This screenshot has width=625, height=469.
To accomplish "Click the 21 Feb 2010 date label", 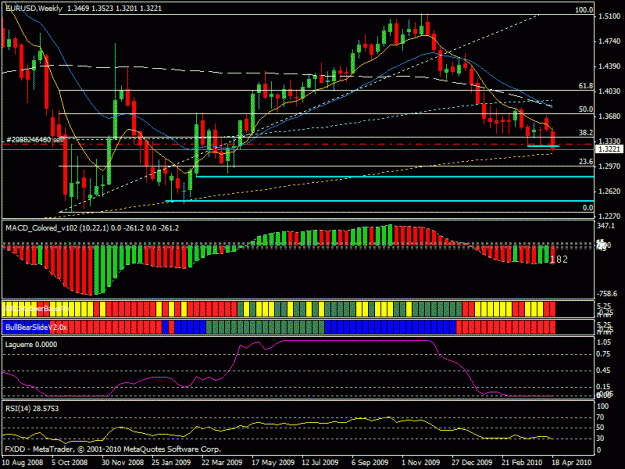I will [x=522, y=463].
